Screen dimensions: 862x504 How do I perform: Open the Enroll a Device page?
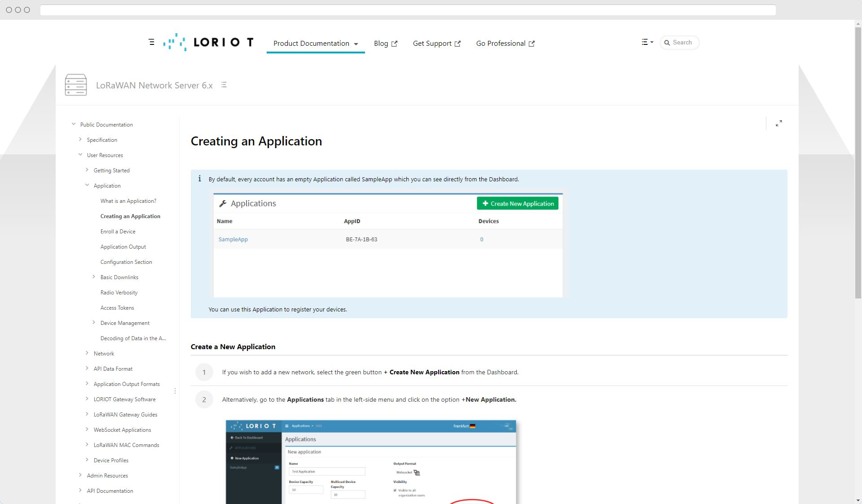click(x=118, y=232)
